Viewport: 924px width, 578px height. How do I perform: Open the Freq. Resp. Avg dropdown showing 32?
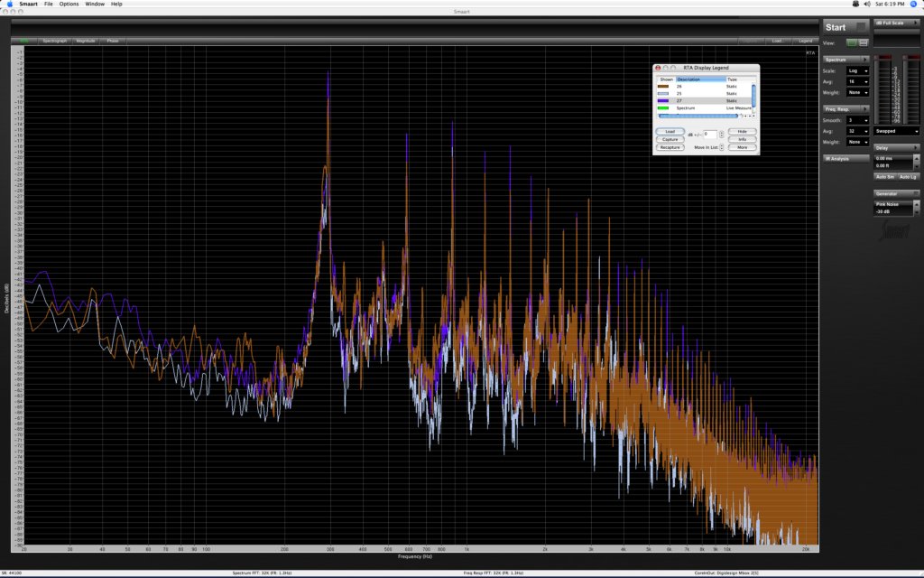857,131
